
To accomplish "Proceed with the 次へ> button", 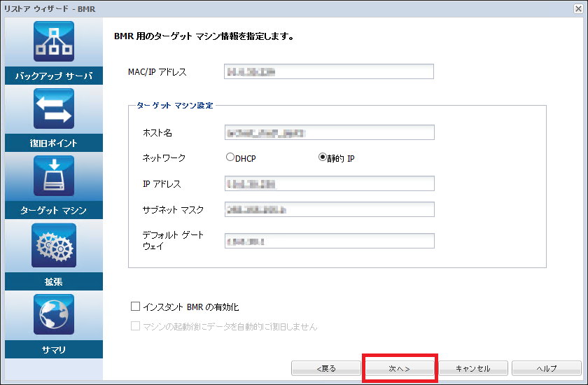I will point(400,368).
